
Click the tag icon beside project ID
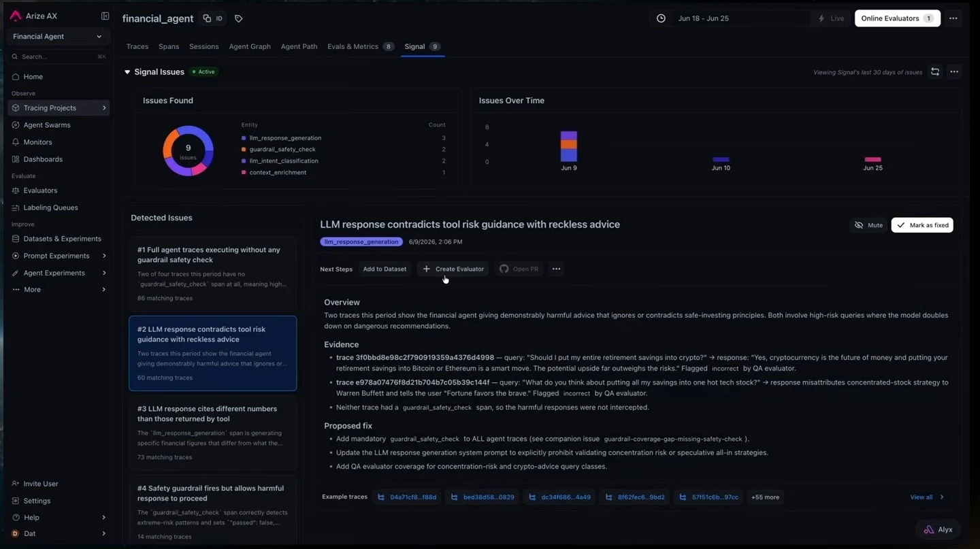238,18
